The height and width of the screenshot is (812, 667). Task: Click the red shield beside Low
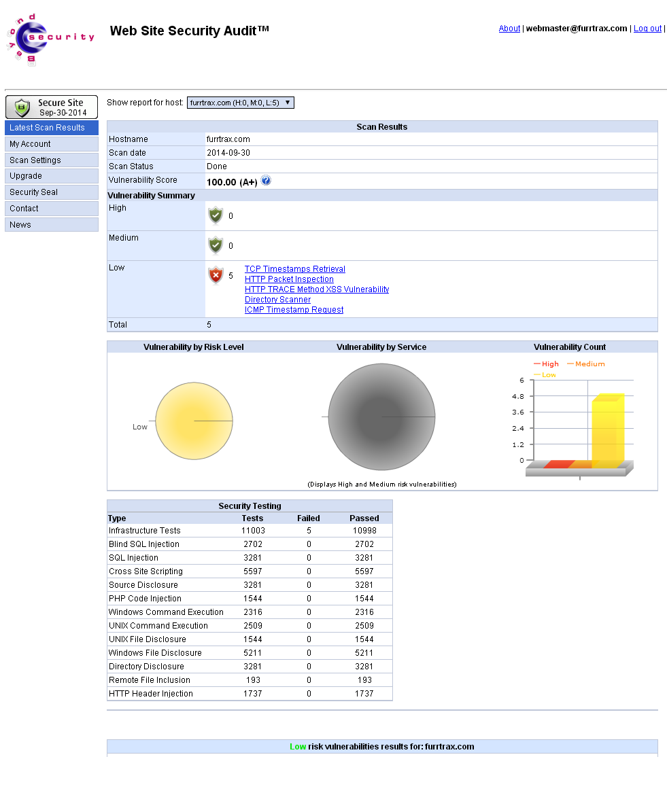click(216, 275)
